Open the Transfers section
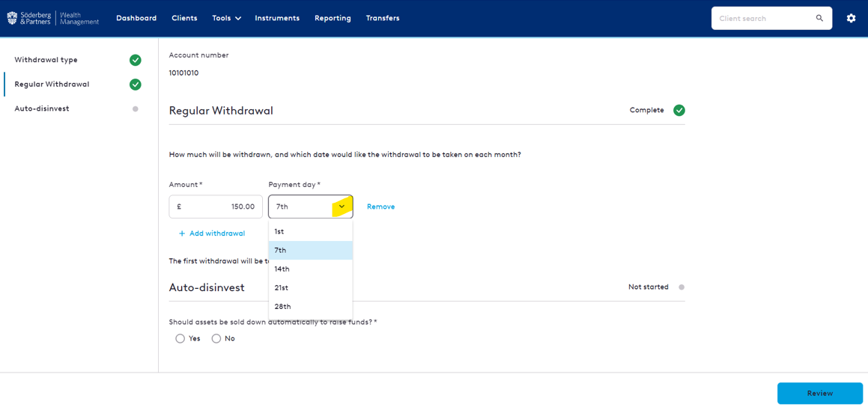 (x=383, y=18)
